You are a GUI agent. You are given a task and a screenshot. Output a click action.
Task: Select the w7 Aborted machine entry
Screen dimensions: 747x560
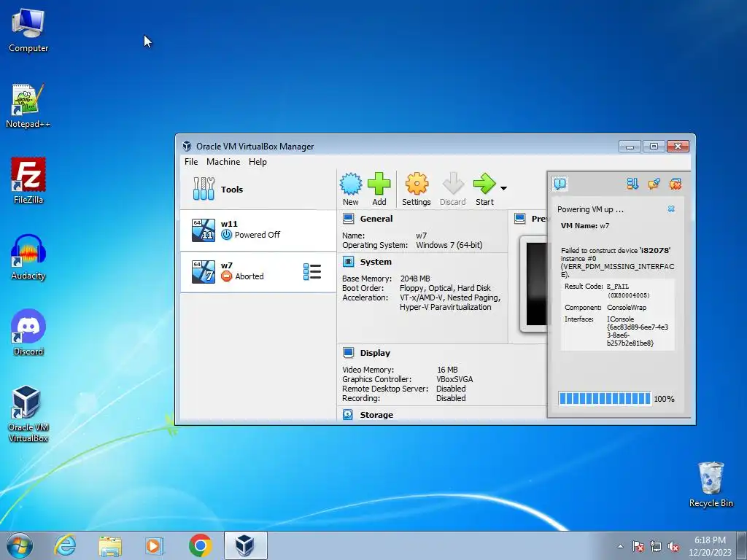(x=258, y=272)
